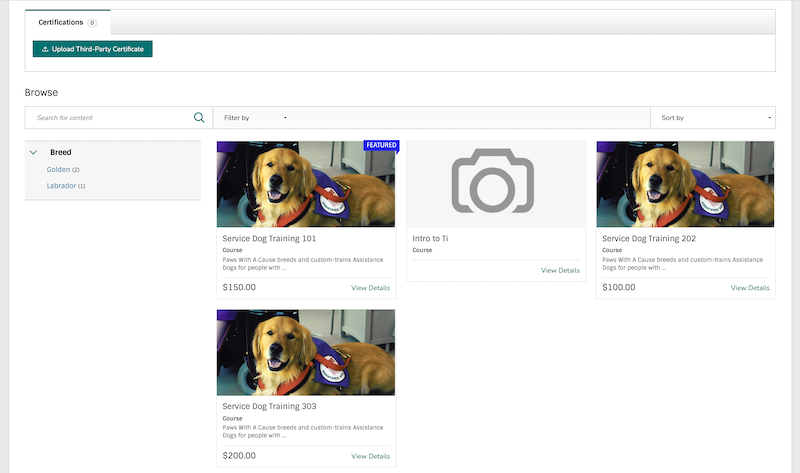Click the Certifications count badge
800x473 pixels.
click(92, 22)
